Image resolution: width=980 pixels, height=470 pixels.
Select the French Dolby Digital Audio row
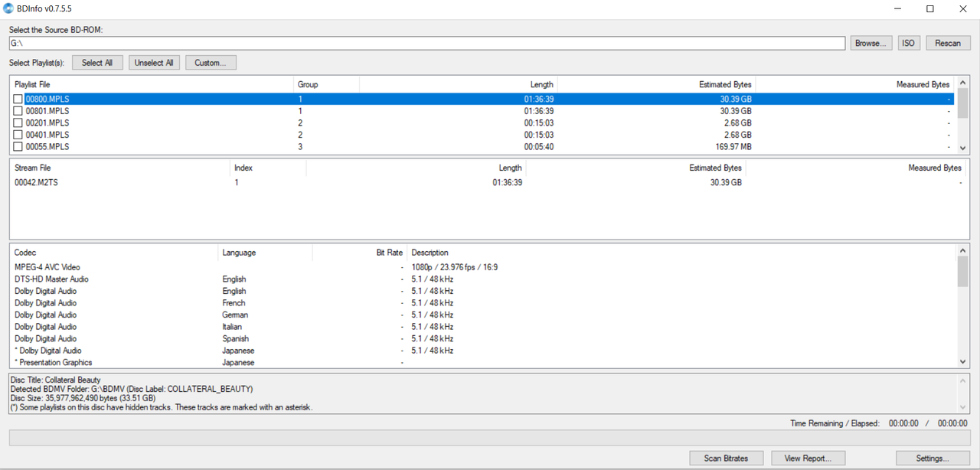[x=483, y=303]
